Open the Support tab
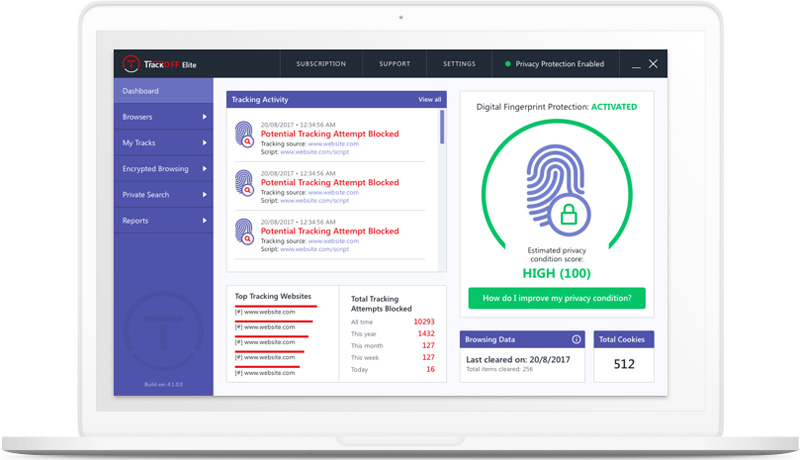Image resolution: width=800 pixels, height=460 pixels. (394, 64)
